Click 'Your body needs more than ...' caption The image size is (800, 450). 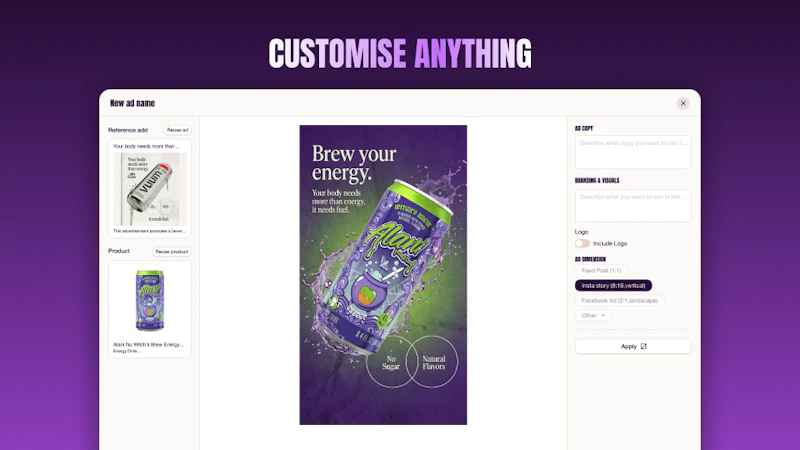(146, 146)
